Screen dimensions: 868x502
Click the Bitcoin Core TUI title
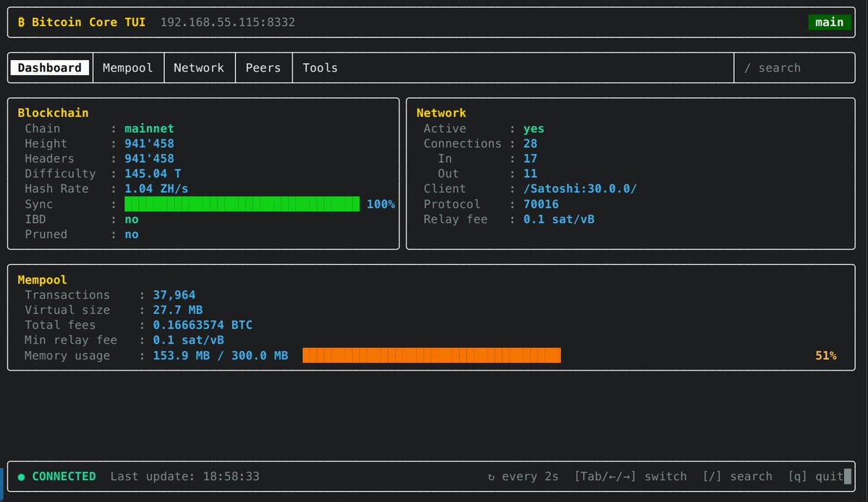[x=88, y=22]
